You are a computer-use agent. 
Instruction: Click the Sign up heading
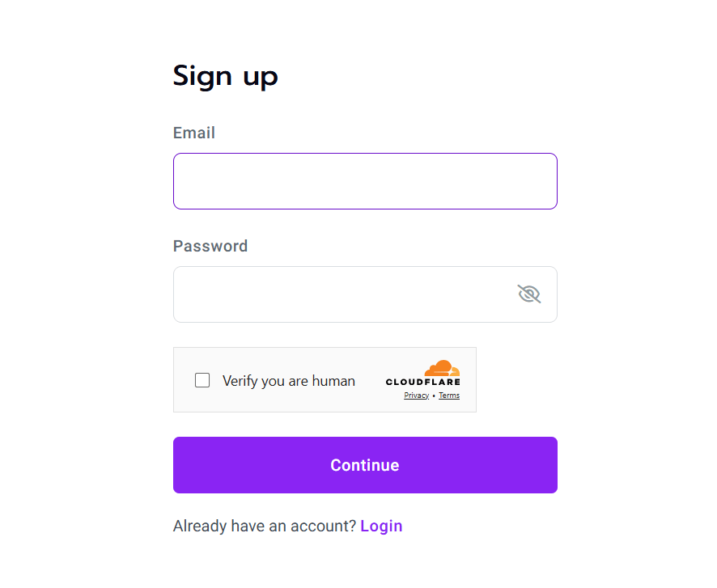(x=226, y=76)
